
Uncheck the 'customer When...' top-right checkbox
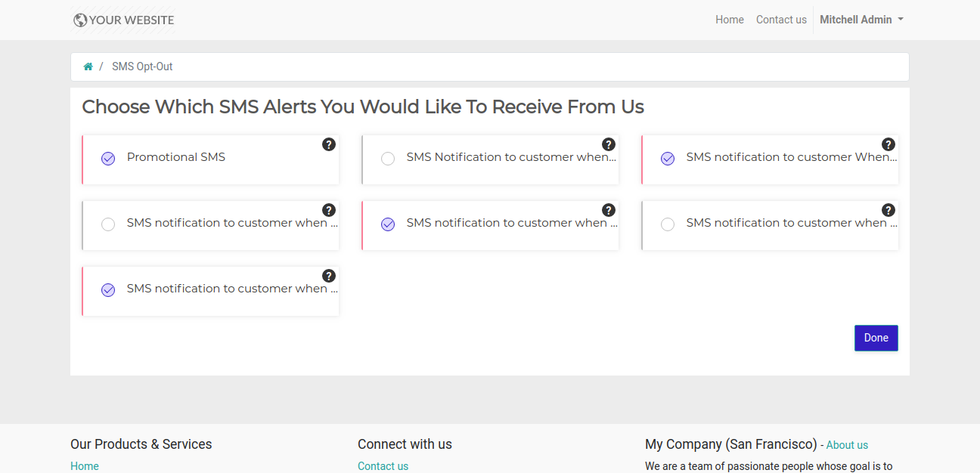click(x=668, y=159)
